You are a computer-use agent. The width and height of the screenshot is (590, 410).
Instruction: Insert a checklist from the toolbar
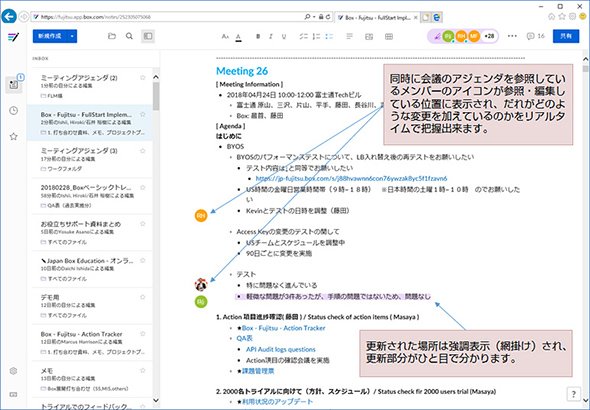303,36
